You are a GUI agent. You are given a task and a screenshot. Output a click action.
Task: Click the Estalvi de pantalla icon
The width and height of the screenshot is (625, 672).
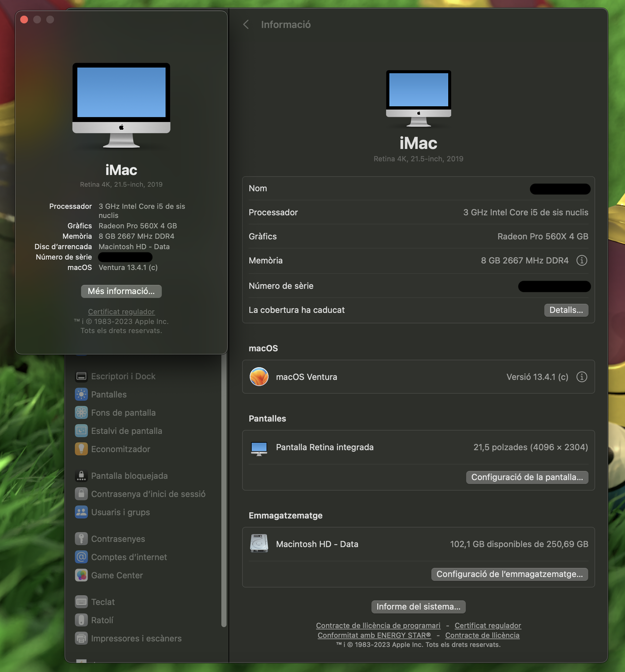pyautogui.click(x=81, y=431)
